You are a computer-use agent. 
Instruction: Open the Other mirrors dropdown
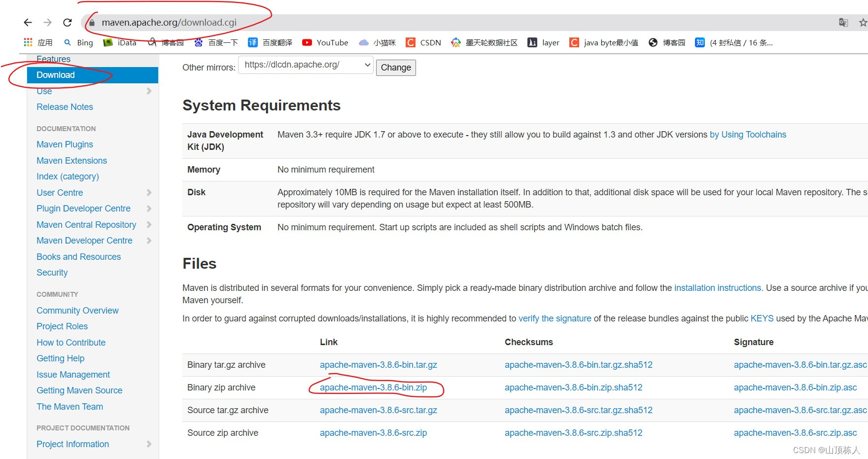tap(306, 65)
